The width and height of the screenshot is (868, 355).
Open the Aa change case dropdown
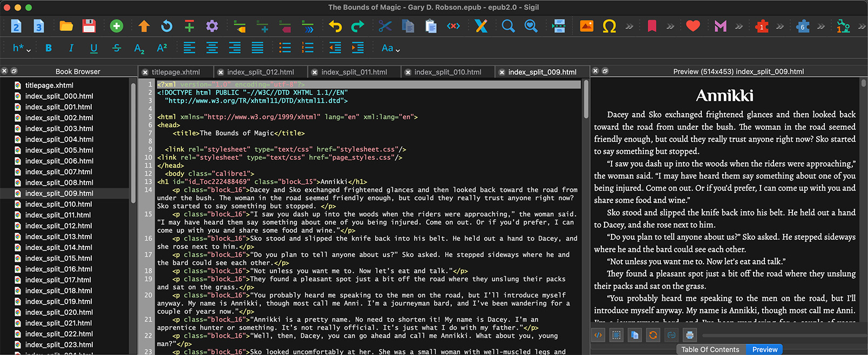pyautogui.click(x=390, y=48)
